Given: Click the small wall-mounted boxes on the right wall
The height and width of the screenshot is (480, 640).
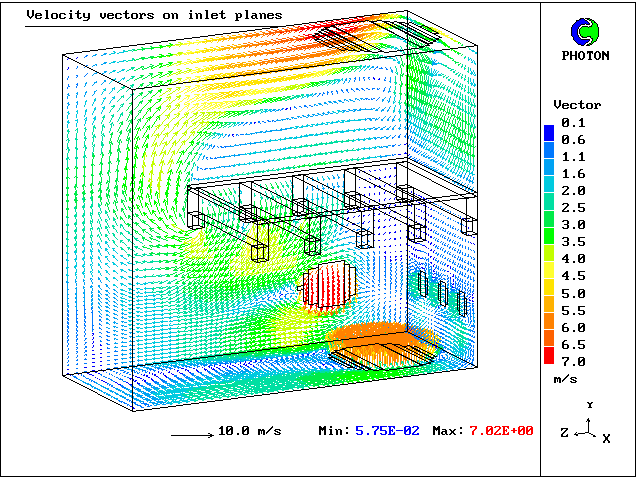Looking at the screenshot, I should (x=443, y=292).
